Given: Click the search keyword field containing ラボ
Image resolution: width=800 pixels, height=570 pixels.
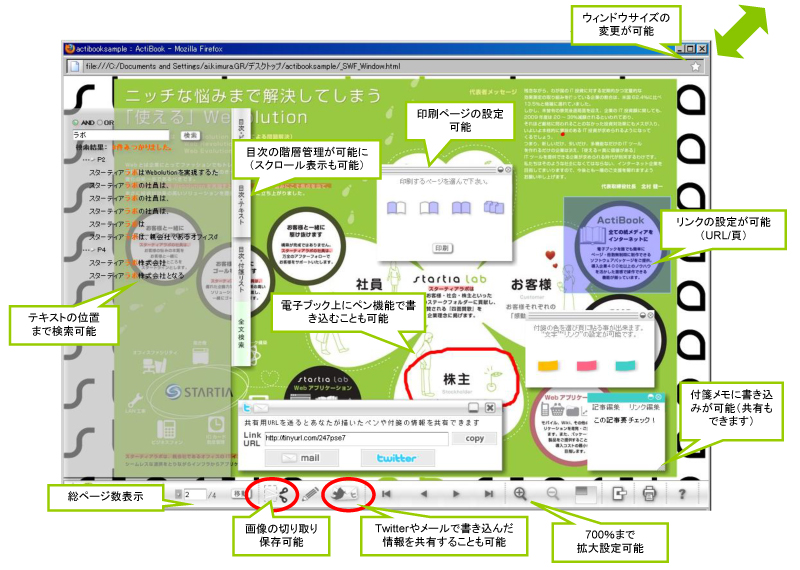Looking at the screenshot, I should tap(120, 135).
